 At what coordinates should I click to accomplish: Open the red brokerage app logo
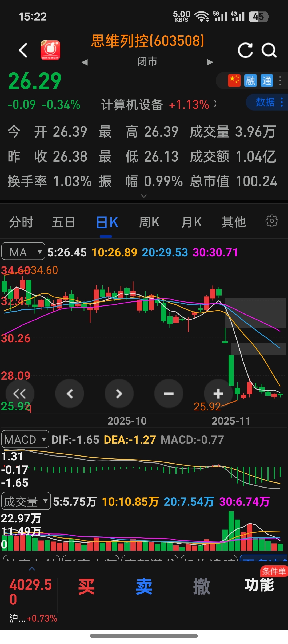50,50
